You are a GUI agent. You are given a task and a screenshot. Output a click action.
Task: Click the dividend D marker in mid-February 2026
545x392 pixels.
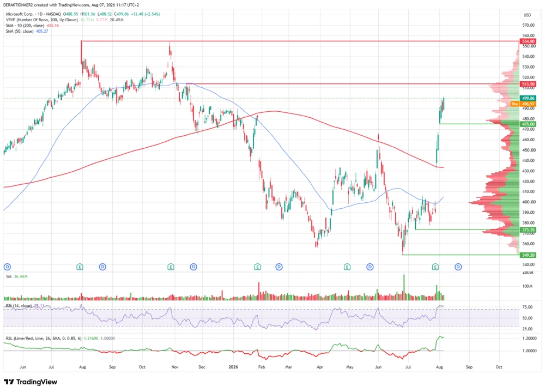click(279, 267)
